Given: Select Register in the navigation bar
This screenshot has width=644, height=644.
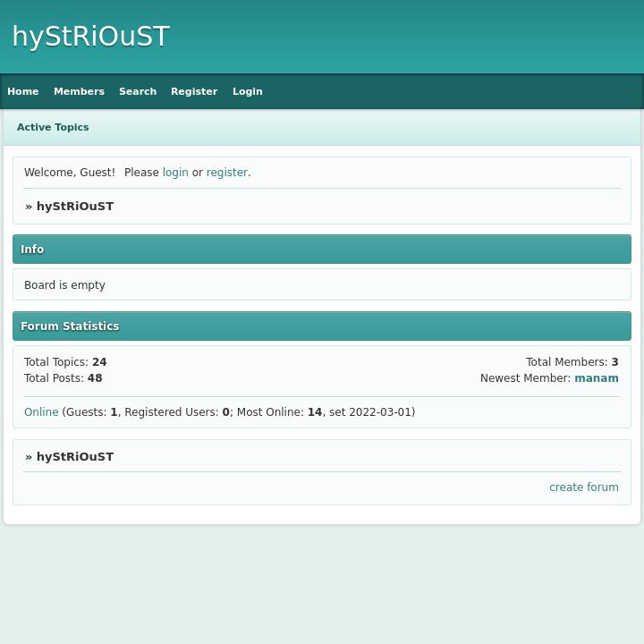Looking at the screenshot, I should 194,91.
